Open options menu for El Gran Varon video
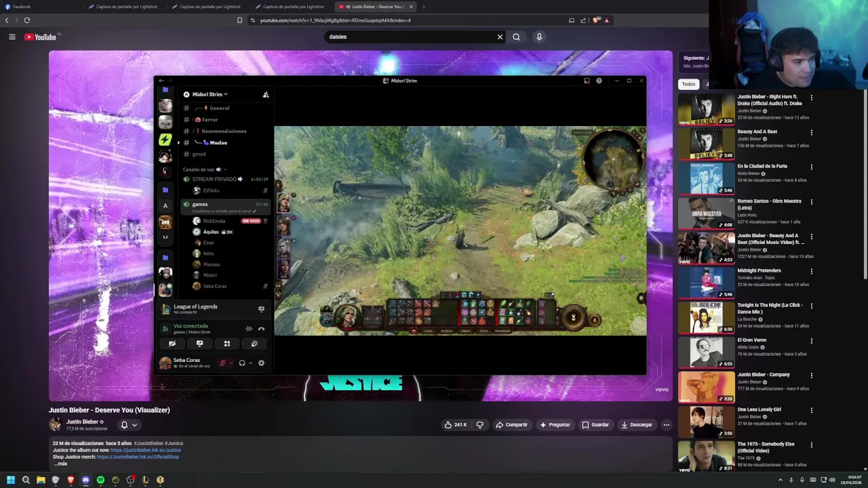The width and height of the screenshot is (868, 488). click(811, 341)
